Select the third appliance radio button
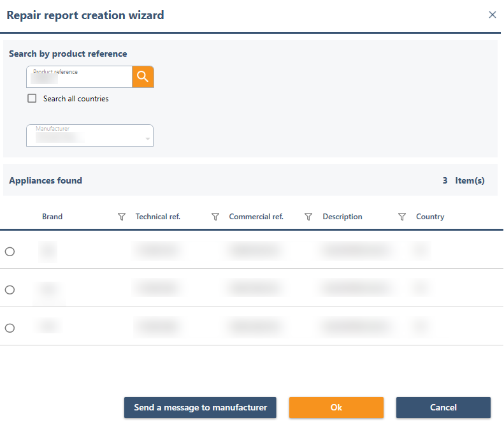The width and height of the screenshot is (504, 427). 10,328
